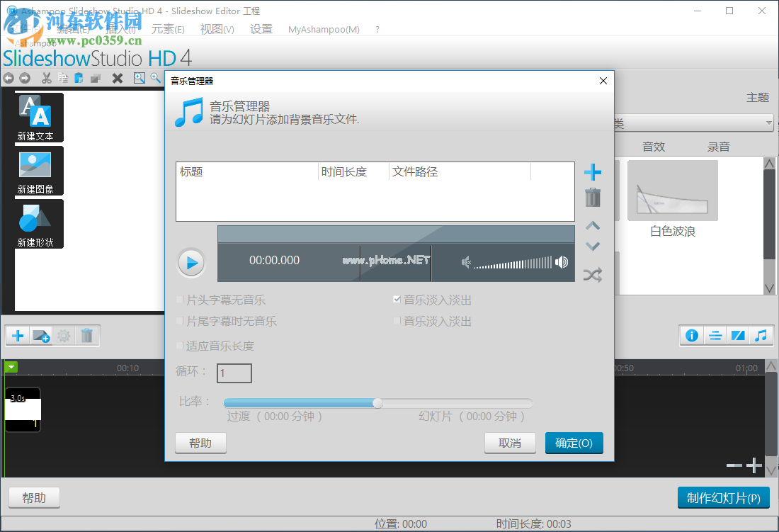Image resolution: width=779 pixels, height=532 pixels.
Task: Click the info icon above the timeline
Action: (x=691, y=335)
